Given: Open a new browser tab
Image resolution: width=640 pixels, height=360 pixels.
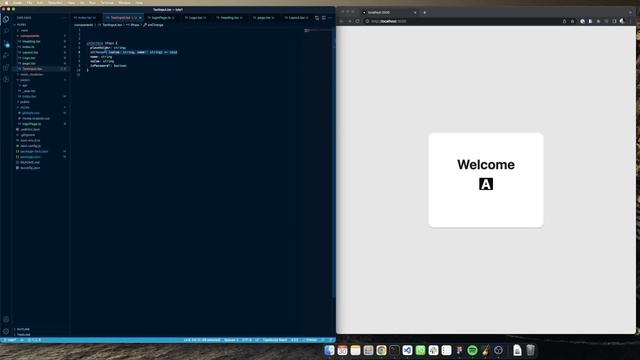Looking at the screenshot, I should point(424,12).
